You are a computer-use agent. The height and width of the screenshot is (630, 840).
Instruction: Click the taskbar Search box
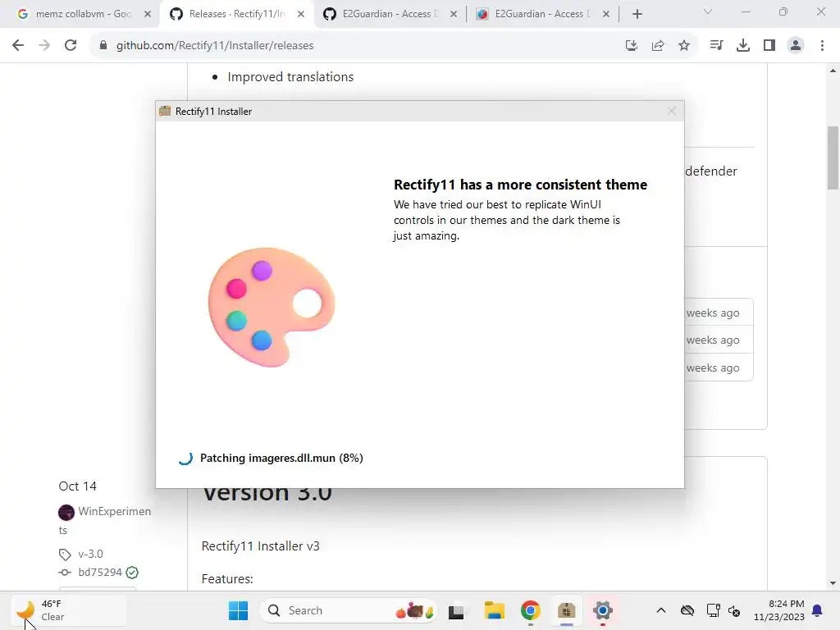(349, 610)
